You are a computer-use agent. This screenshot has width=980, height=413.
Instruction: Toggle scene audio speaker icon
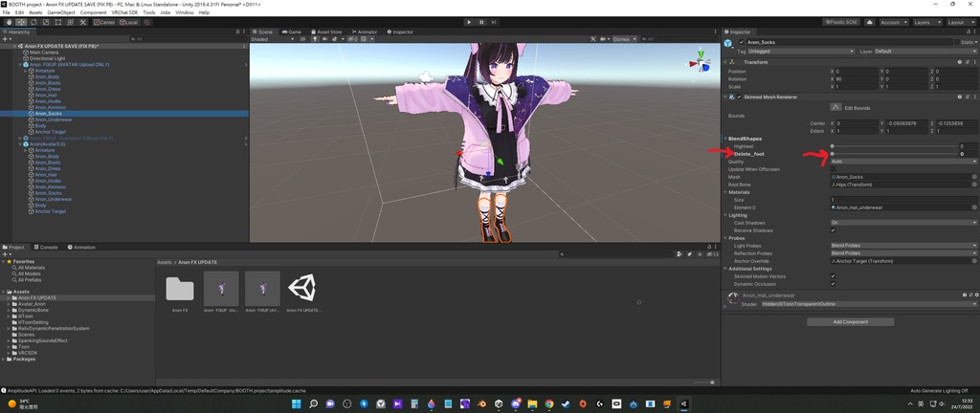pos(324,38)
